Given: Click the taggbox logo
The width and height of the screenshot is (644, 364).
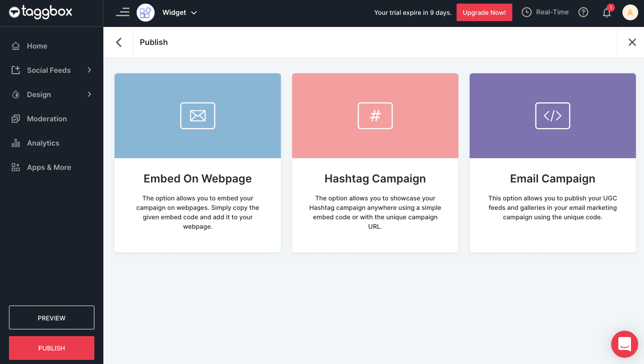Looking at the screenshot, I should tap(40, 12).
